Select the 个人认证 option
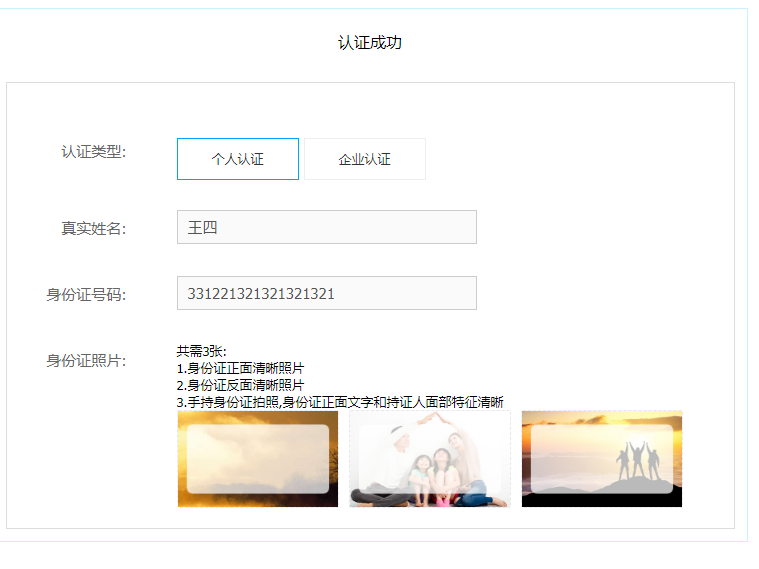Image resolution: width=759 pixels, height=569 pixels. (x=237, y=159)
